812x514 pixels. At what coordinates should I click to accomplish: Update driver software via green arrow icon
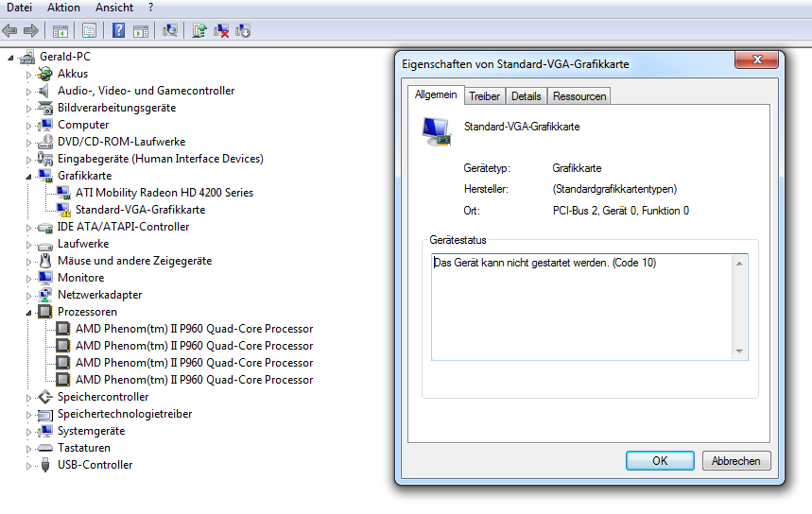[199, 30]
